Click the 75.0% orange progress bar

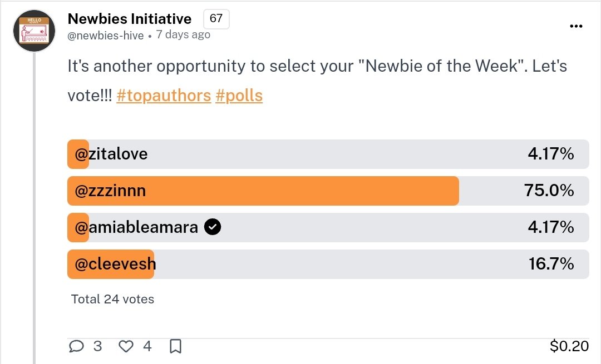coord(263,191)
